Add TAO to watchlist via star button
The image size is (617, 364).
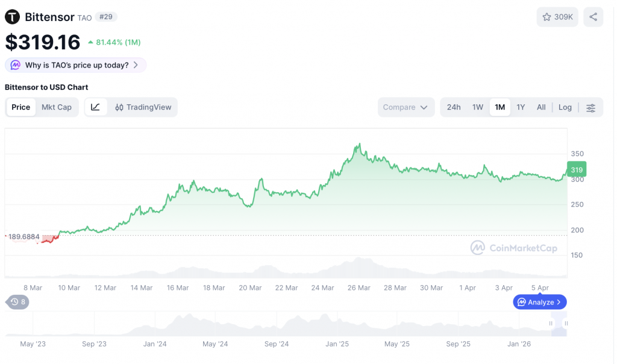point(557,17)
